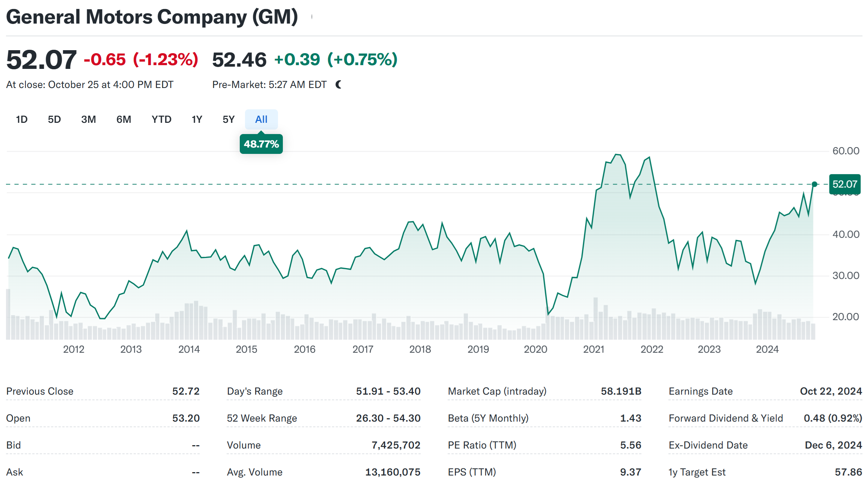
Task: Click the Forward Dividend & Yield label
Action: coord(726,418)
